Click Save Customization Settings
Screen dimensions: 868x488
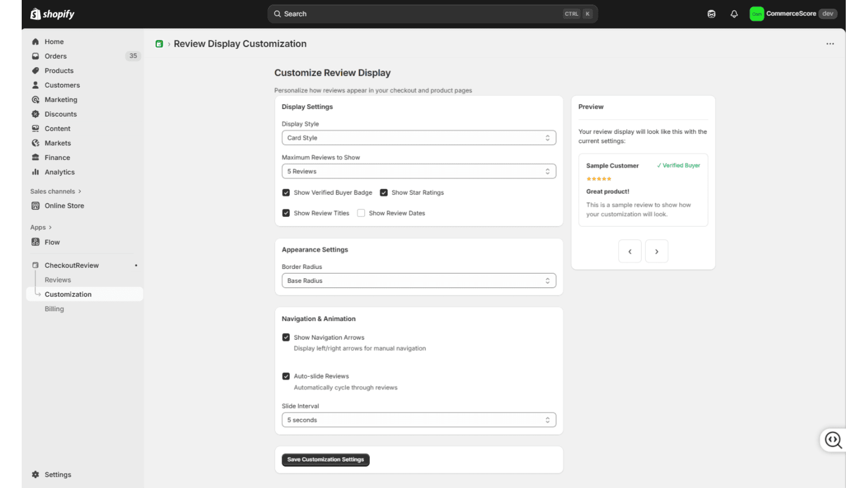click(325, 459)
